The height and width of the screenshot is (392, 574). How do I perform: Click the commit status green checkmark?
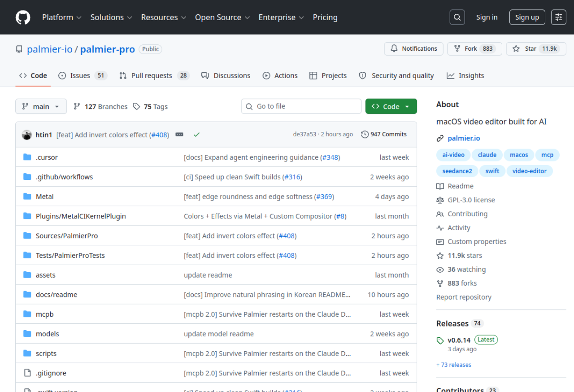coord(196,135)
